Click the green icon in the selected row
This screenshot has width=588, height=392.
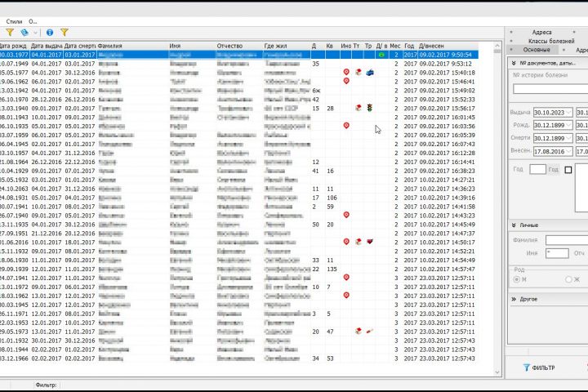click(381, 55)
